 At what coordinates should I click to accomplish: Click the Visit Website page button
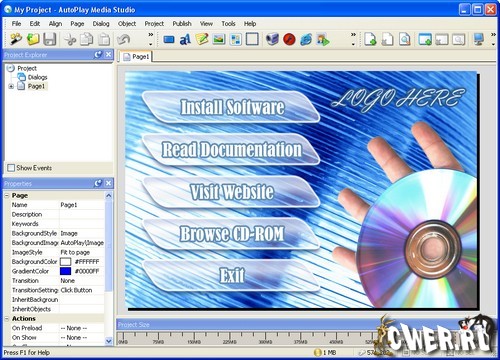(231, 192)
